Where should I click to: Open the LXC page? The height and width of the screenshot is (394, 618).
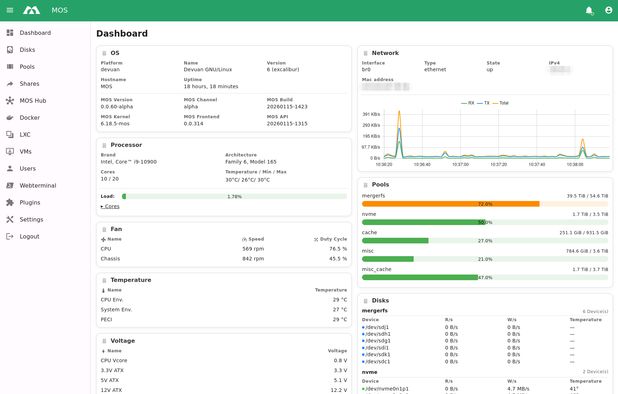(x=25, y=134)
